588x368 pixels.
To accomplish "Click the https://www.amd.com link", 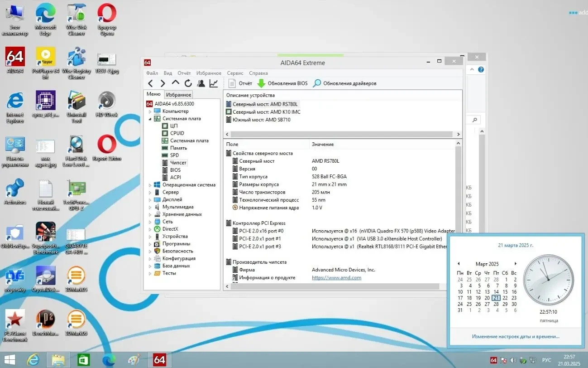I will pos(336,277).
